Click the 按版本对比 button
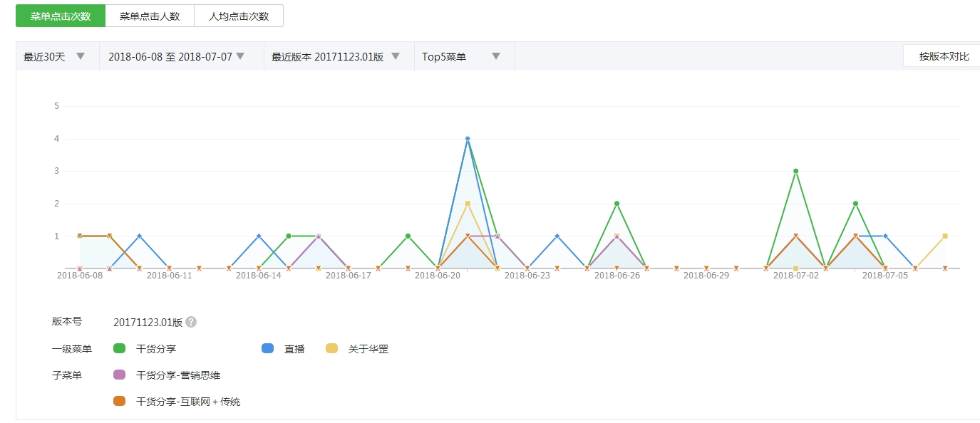980x423 pixels. point(944,56)
